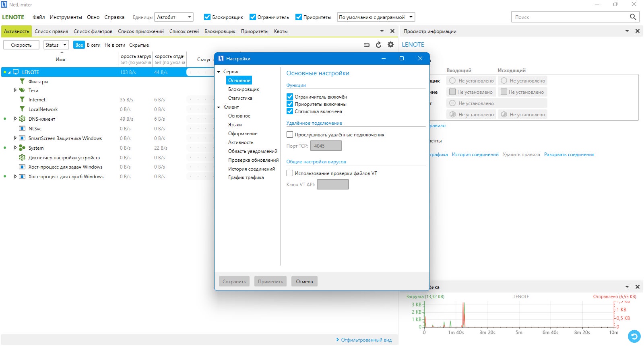Uncheck Ограничитель включён checkbox
Viewport: 644px width, 346px height.
290,97
